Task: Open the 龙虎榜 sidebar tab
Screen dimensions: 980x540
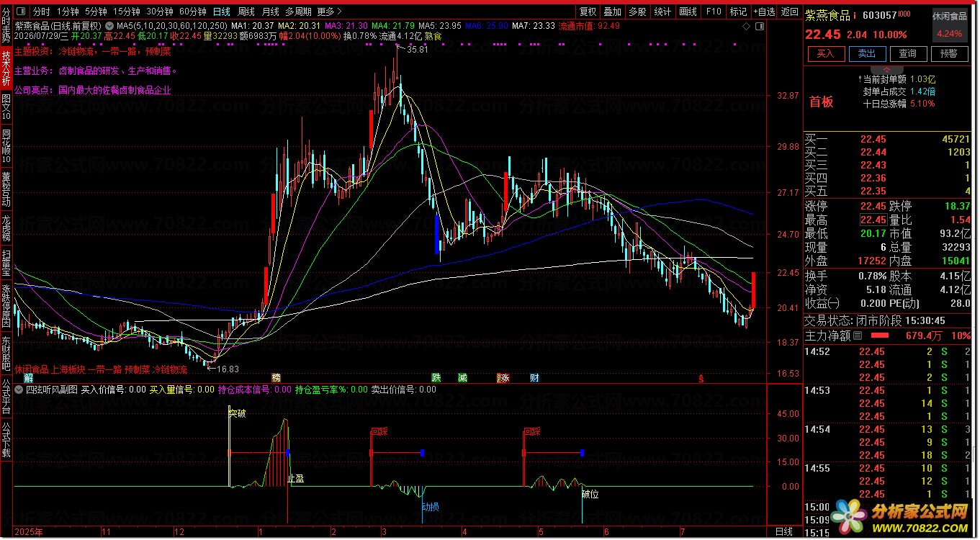Action: click(x=6, y=228)
